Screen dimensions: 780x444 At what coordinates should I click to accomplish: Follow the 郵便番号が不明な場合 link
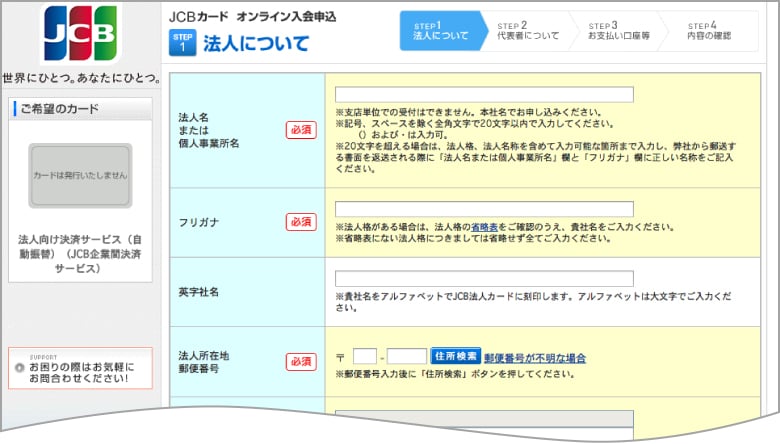(534, 358)
